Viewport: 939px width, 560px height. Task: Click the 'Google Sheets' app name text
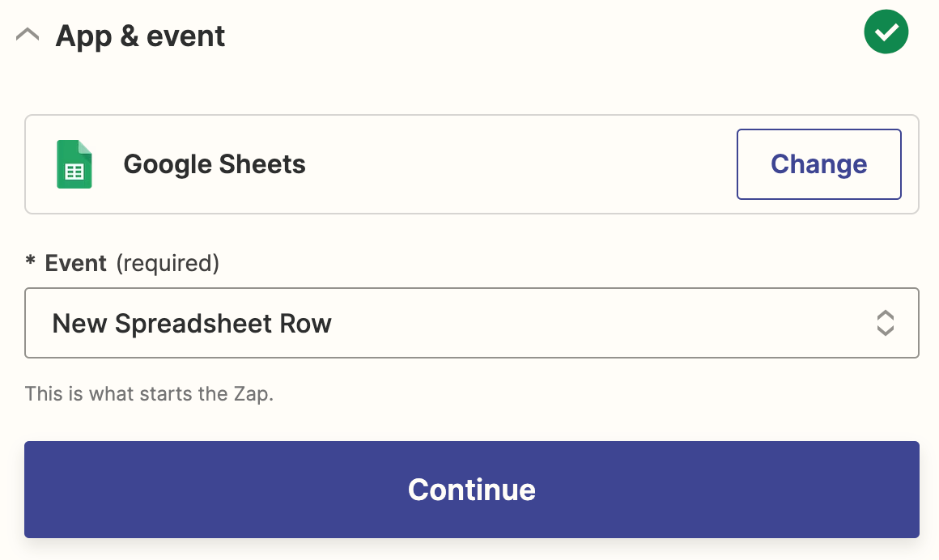[215, 164]
